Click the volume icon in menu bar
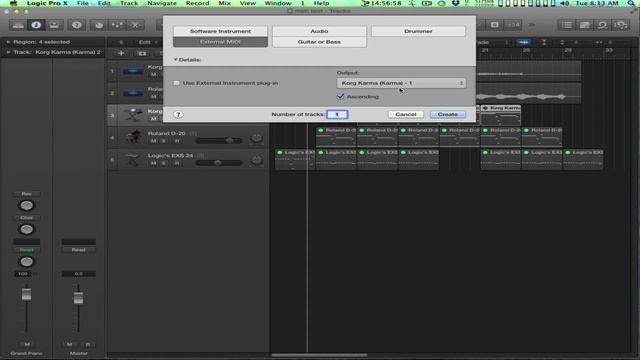 565,3
